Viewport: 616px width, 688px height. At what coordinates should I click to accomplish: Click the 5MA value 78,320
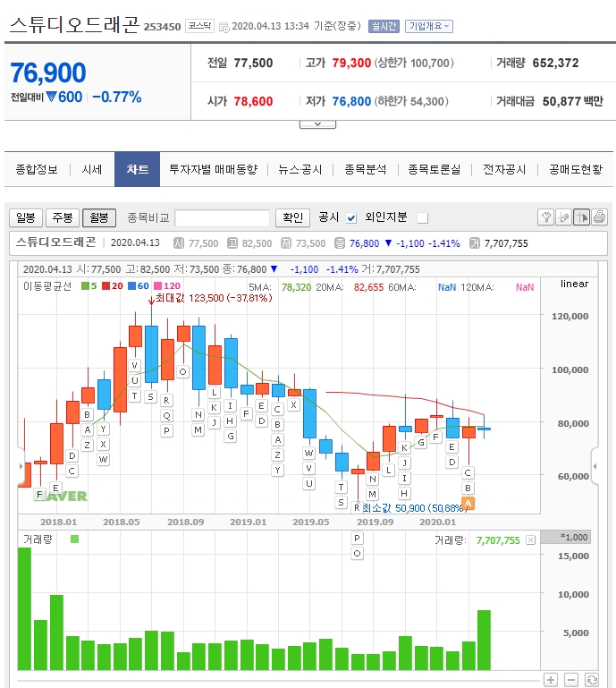point(297,287)
